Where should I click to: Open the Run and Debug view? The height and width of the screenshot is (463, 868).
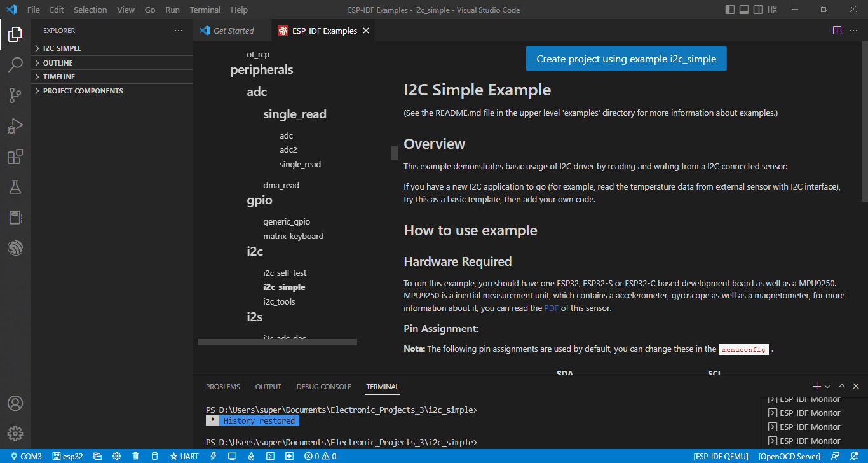point(15,126)
